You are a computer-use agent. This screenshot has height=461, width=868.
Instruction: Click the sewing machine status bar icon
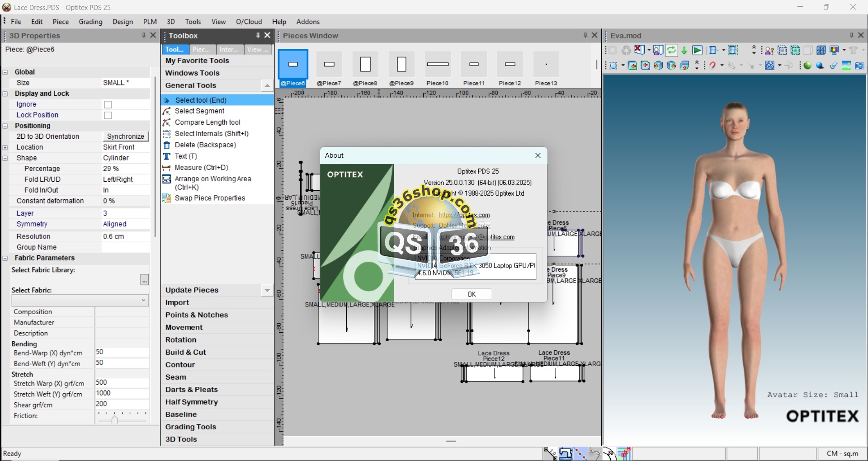566,453
